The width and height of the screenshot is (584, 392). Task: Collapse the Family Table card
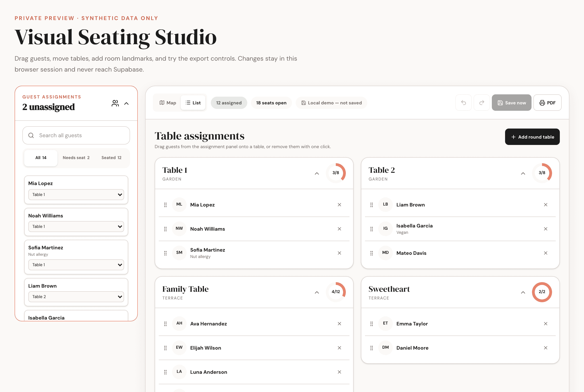coord(317,292)
